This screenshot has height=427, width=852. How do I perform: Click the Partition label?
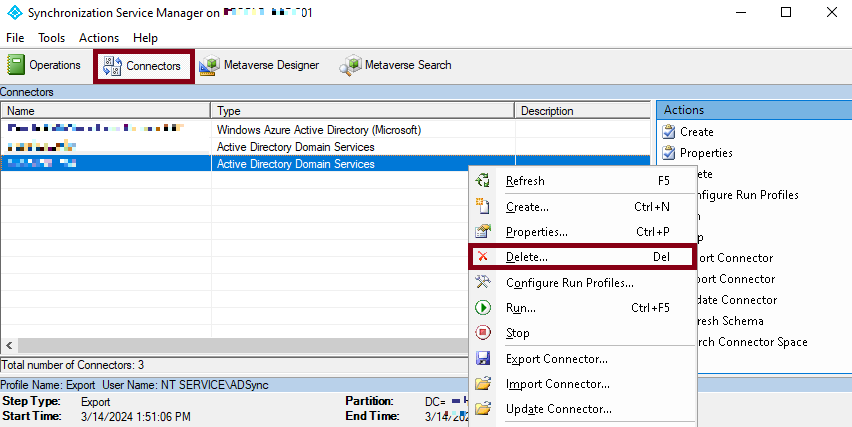coord(369,401)
